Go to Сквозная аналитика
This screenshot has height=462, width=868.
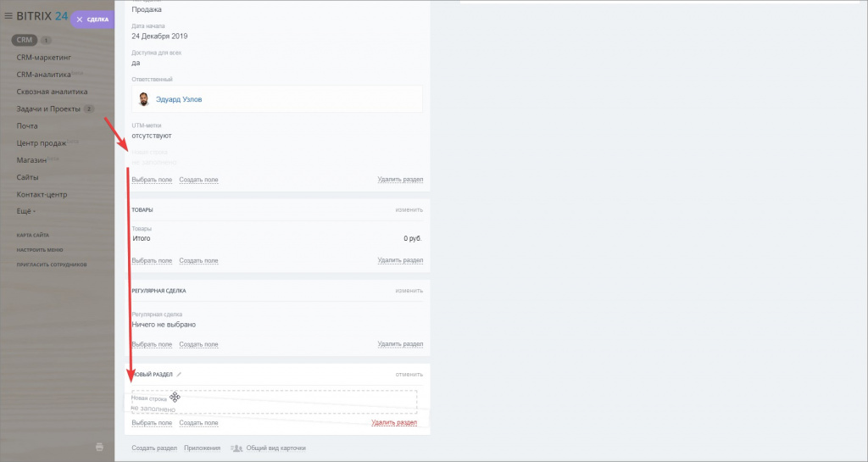52,92
